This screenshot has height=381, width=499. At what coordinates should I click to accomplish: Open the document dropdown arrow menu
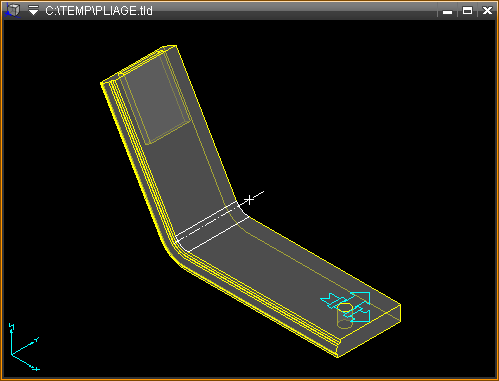(33, 11)
